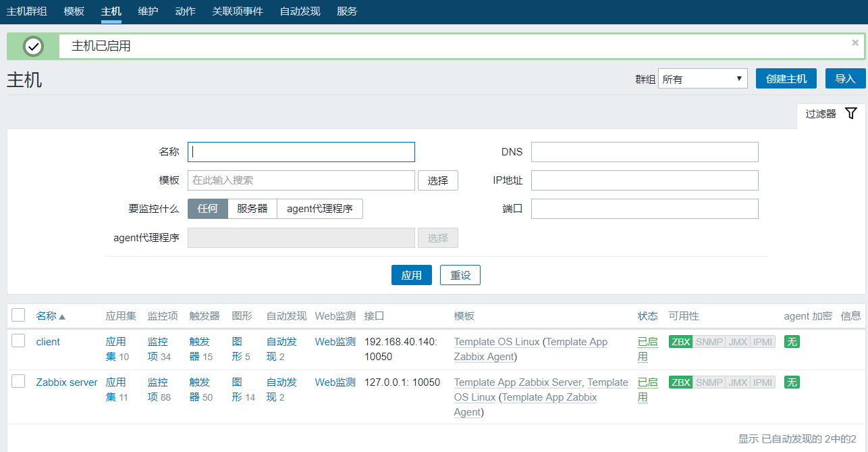Focus the 名称 filter input
868x452 pixels.
(301, 152)
